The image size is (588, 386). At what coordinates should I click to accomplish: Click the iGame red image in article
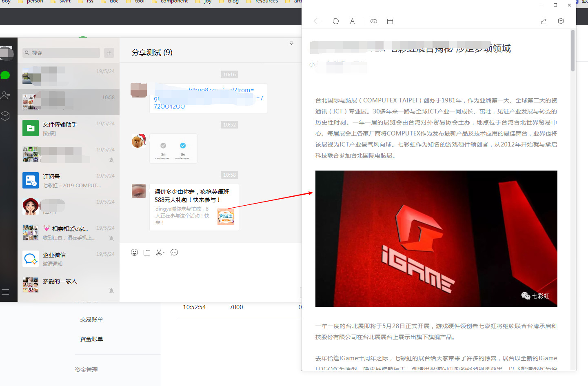[x=436, y=239]
